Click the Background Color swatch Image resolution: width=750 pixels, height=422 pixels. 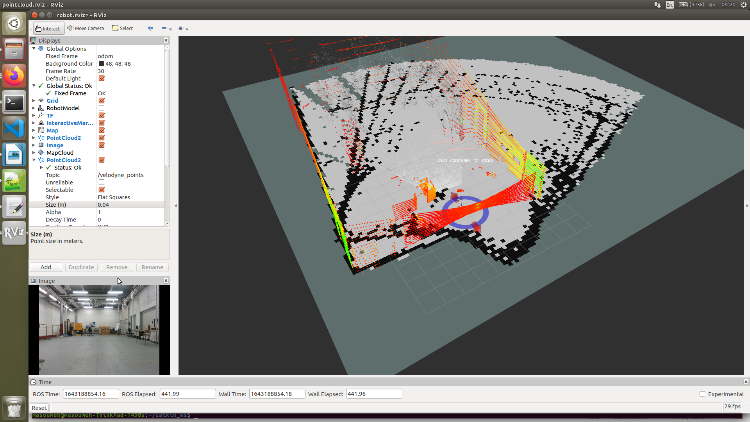coord(102,63)
